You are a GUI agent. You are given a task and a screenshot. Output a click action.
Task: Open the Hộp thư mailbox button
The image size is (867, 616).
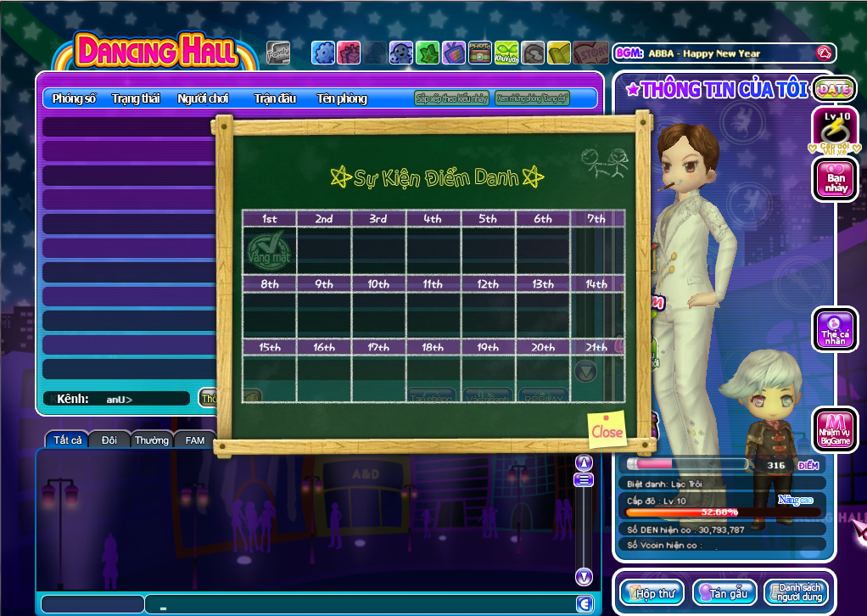coord(652,593)
